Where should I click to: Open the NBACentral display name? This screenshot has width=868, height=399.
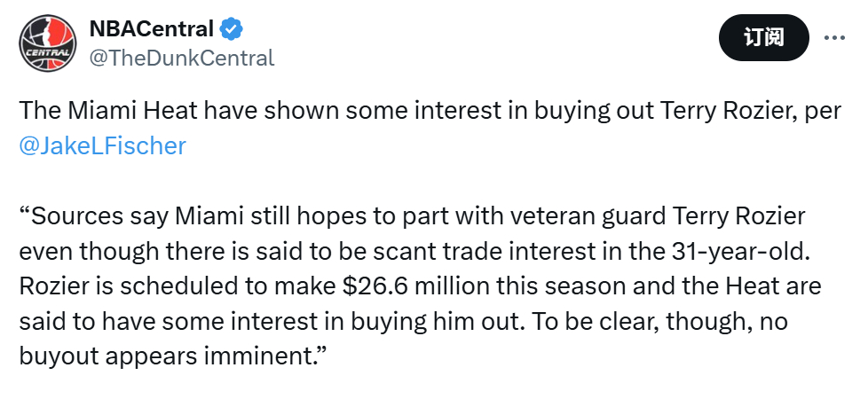pos(151,28)
